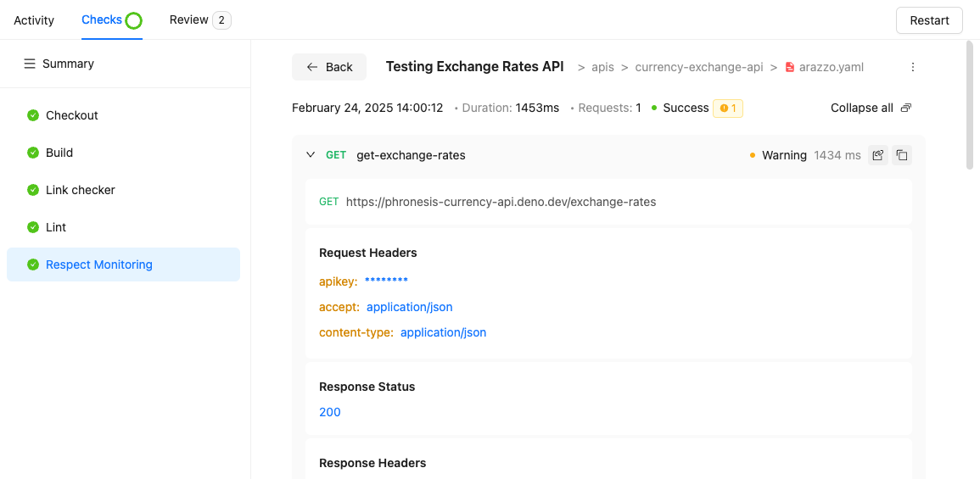The width and height of the screenshot is (980, 479).
Task: Click the green progress ring on Checks tab
Action: (133, 20)
